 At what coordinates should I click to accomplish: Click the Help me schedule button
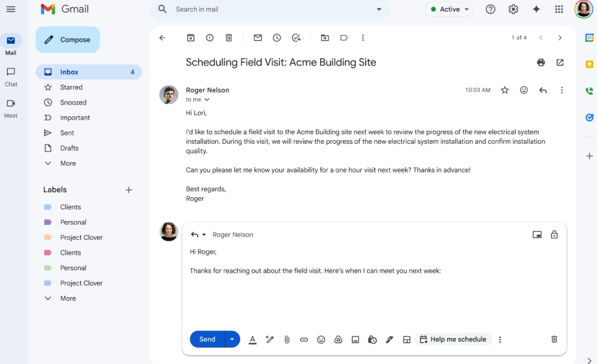point(453,340)
